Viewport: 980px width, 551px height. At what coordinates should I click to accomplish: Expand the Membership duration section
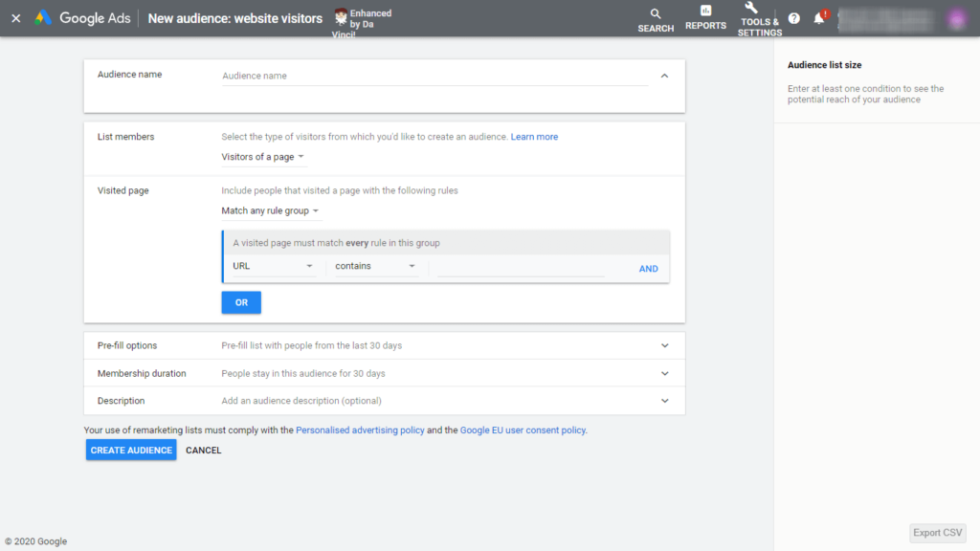(664, 373)
